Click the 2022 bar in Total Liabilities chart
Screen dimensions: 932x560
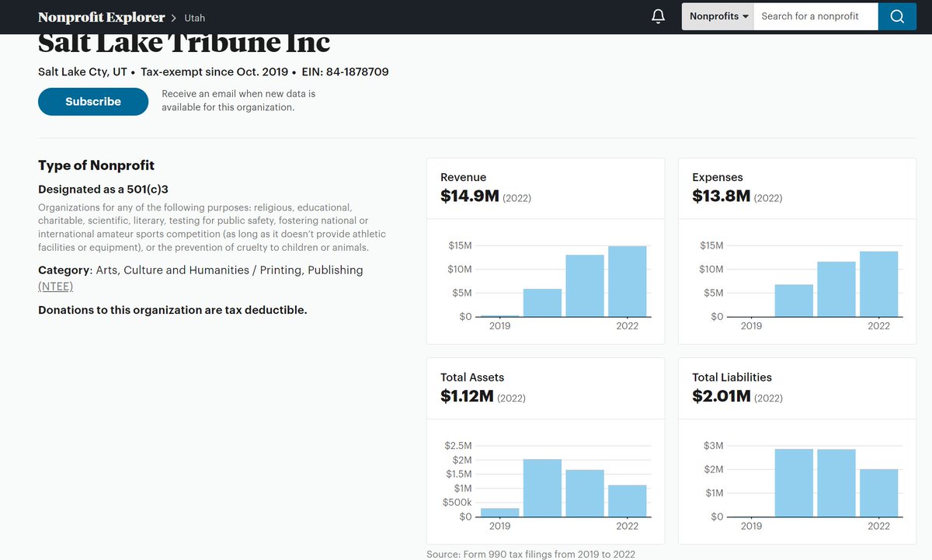pyautogui.click(x=879, y=492)
